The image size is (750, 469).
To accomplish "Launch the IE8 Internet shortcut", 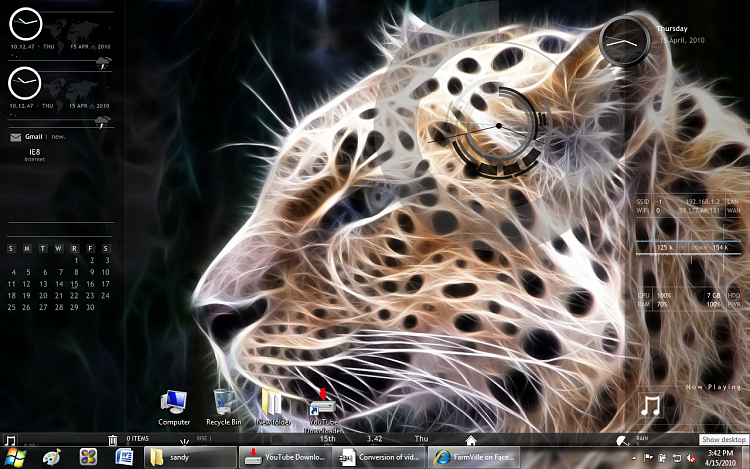I will [34, 154].
